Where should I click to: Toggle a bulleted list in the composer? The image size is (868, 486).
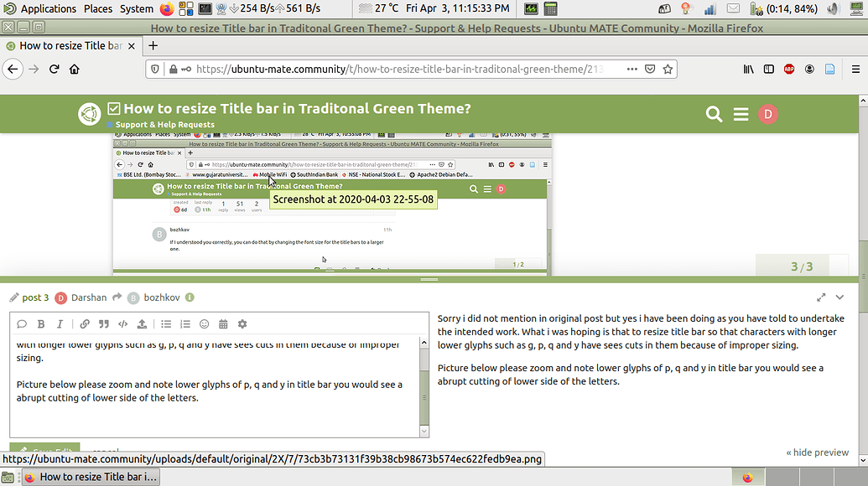[x=166, y=324]
